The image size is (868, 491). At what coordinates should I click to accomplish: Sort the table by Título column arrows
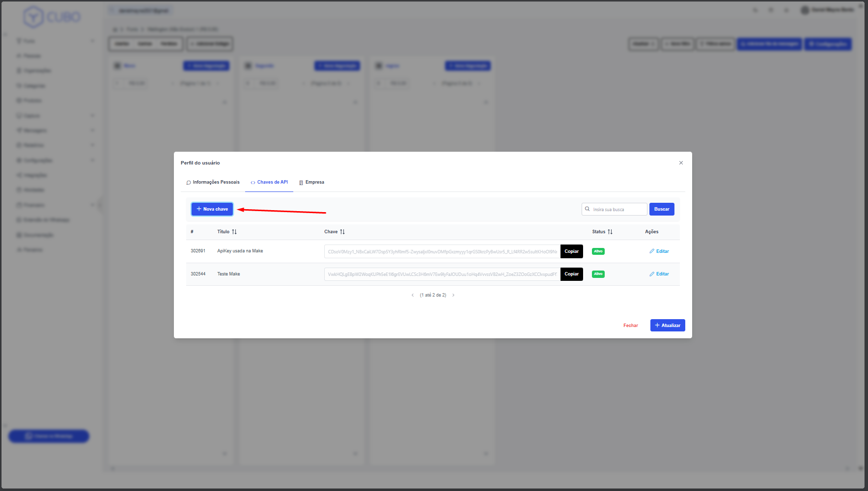(x=234, y=232)
